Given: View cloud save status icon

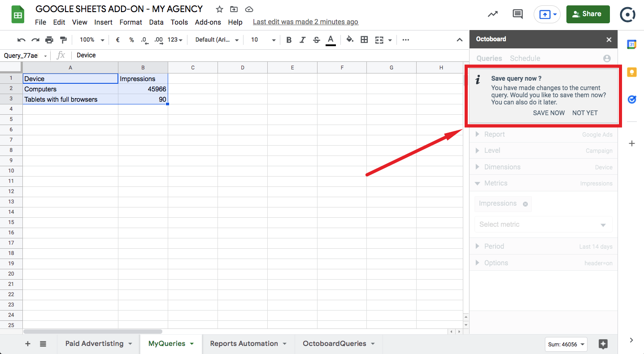Looking at the screenshot, I should (x=249, y=9).
